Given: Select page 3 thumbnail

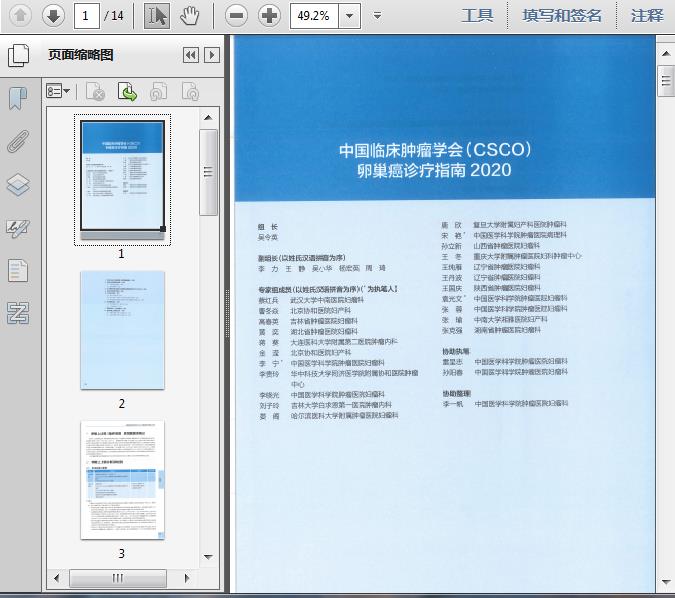Looking at the screenshot, I should tap(122, 480).
